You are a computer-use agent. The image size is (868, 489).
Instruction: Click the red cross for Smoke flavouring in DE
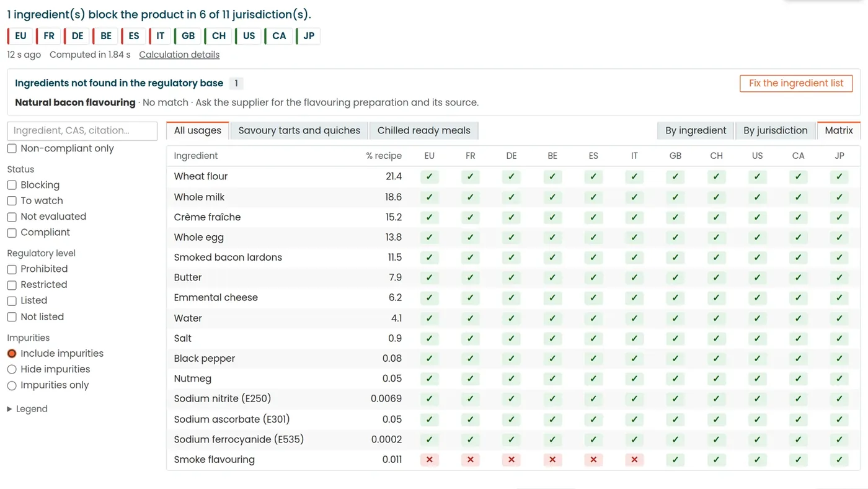click(x=511, y=460)
